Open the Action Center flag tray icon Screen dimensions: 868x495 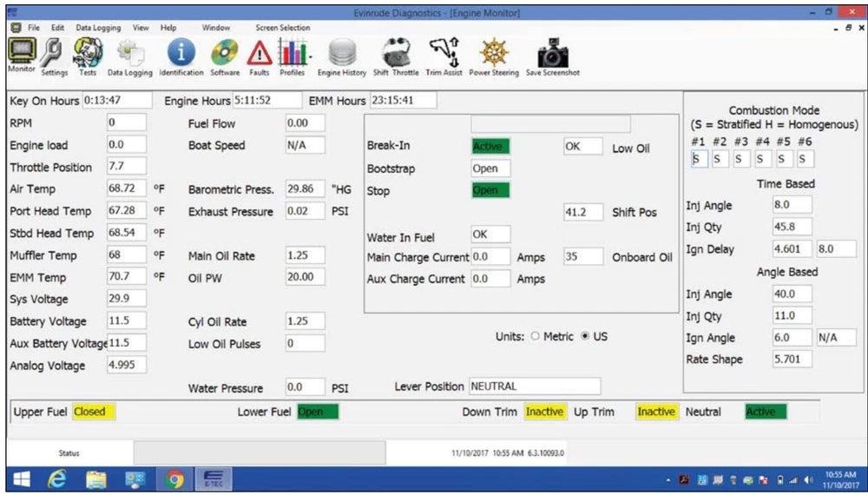[763, 479]
